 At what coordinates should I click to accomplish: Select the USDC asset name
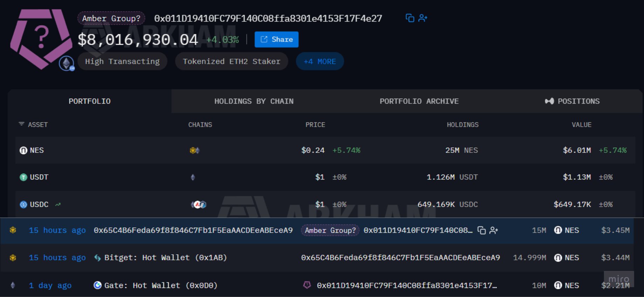39,205
